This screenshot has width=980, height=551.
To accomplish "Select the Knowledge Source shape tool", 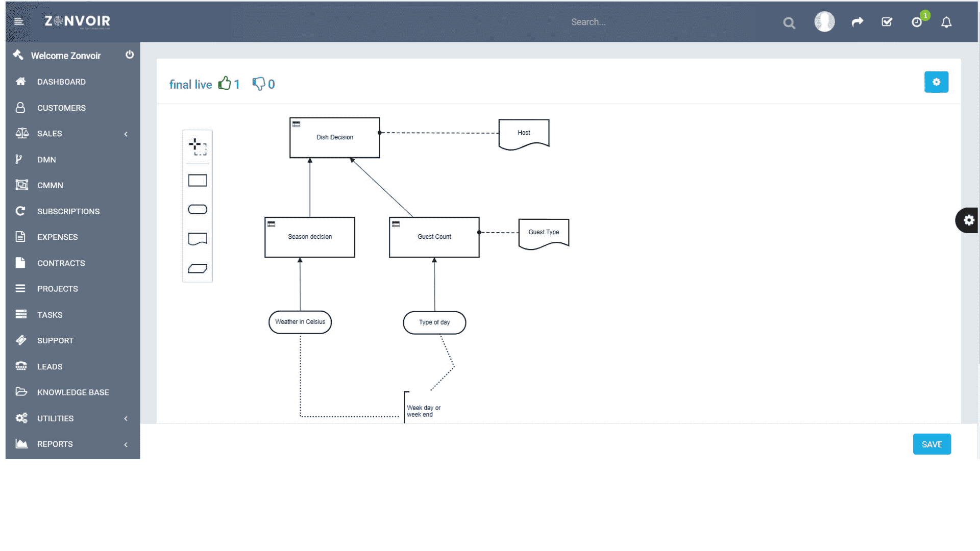I will tap(198, 239).
